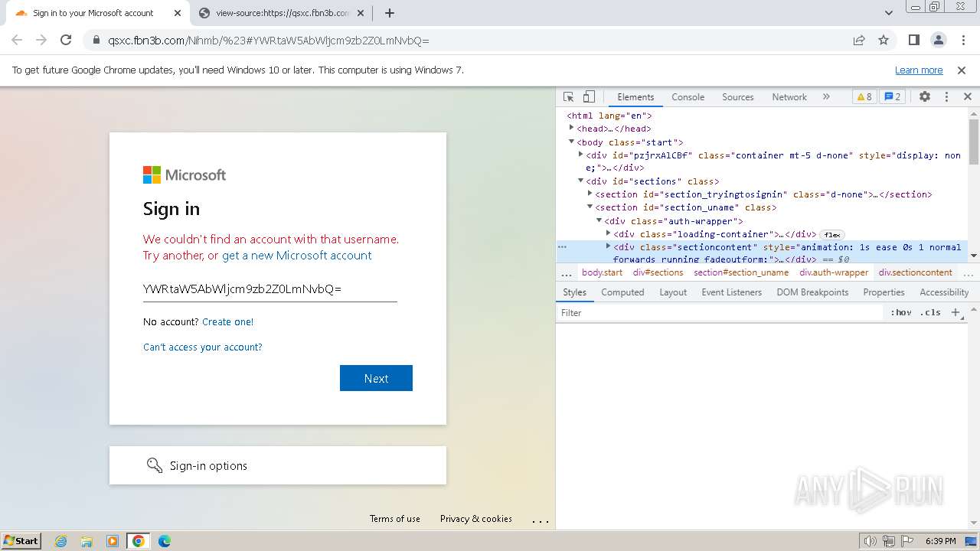Viewport: 980px width, 551px height.
Task: Open the Terms of use link
Action: pos(395,519)
